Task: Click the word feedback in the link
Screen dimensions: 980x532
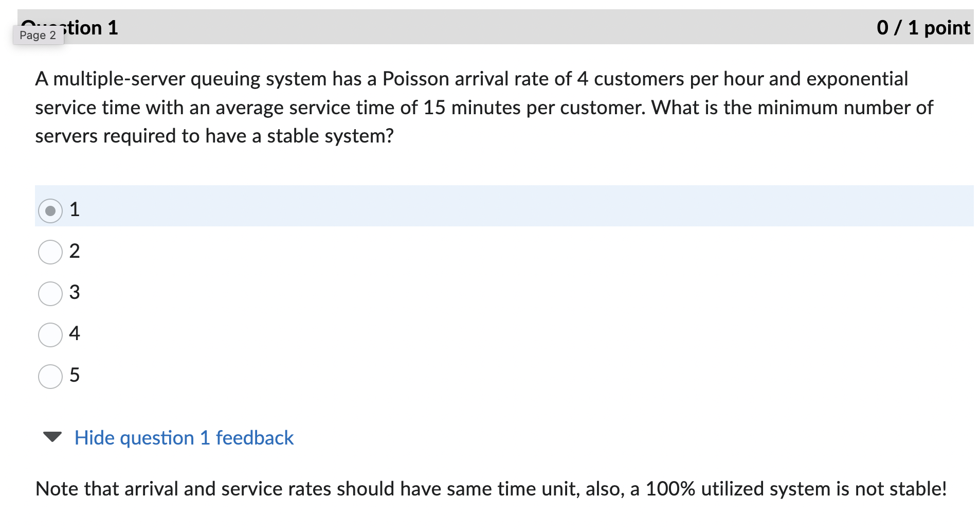Action: click(x=255, y=438)
